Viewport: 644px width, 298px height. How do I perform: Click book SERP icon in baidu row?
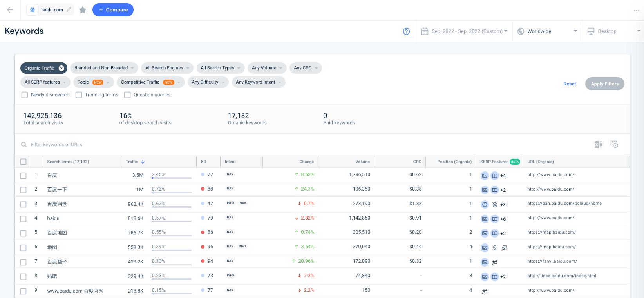pyautogui.click(x=495, y=219)
